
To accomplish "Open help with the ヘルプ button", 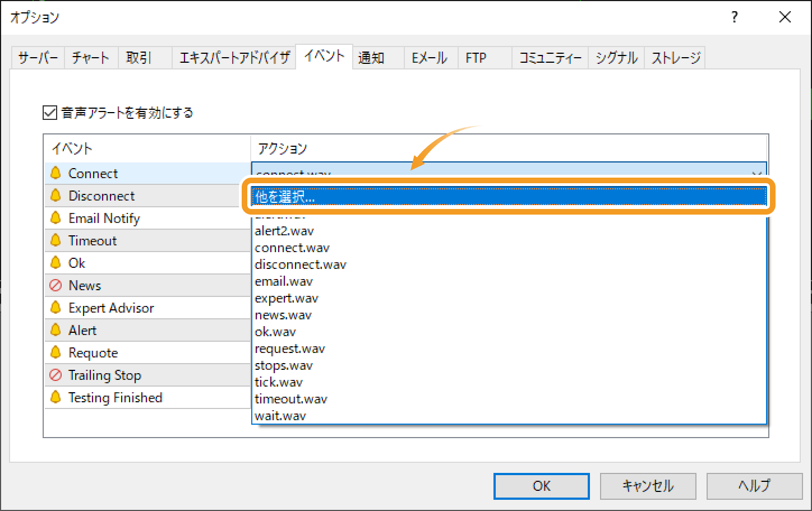I will pyautogui.click(x=754, y=486).
